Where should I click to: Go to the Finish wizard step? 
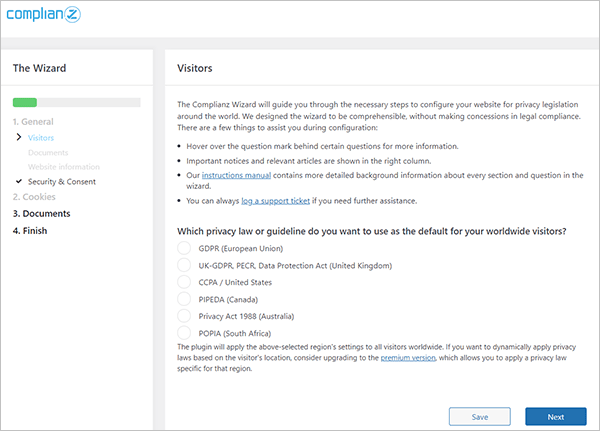(30, 231)
